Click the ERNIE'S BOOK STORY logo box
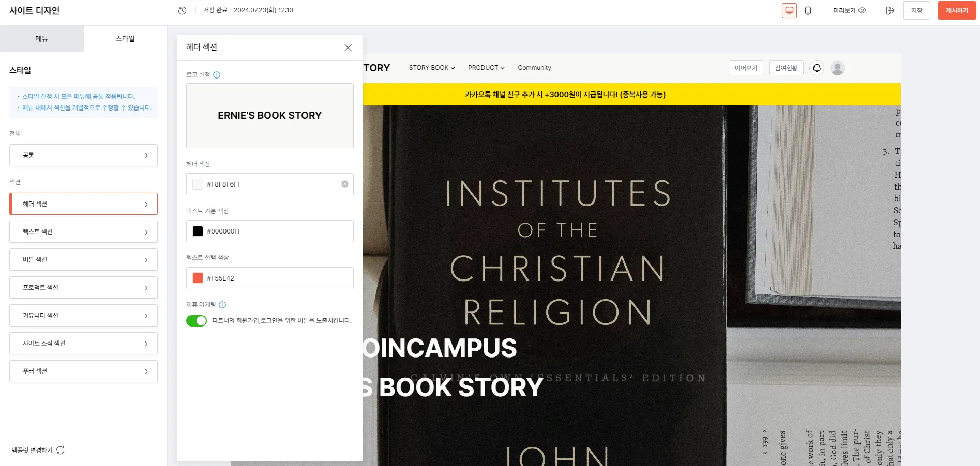This screenshot has height=466, width=980. click(270, 116)
